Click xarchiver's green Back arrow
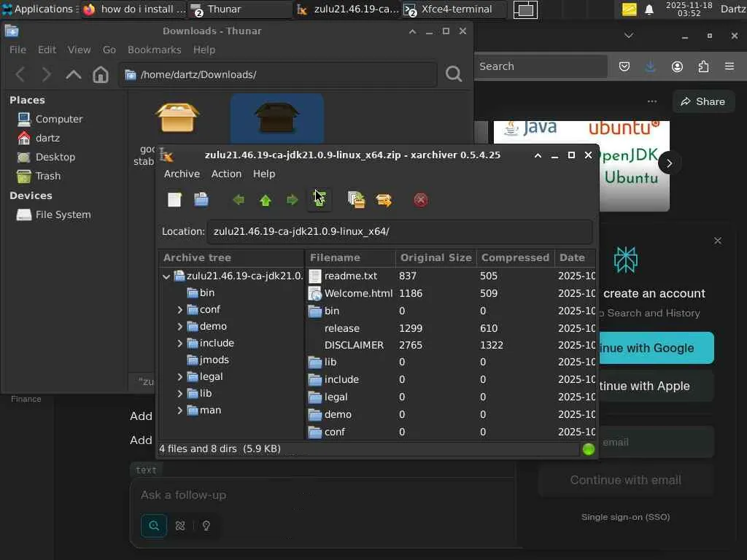 pos(239,200)
